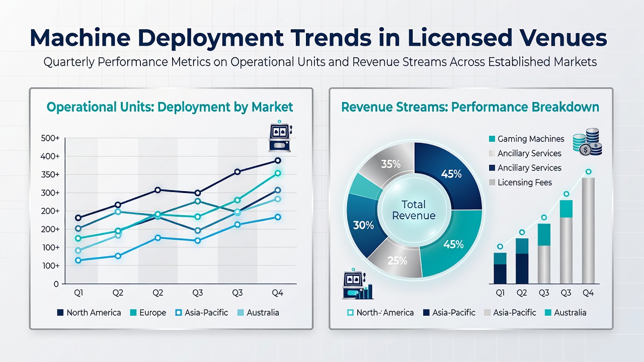
Task: Click the '35%' label on the donut chart
Action: tap(390, 164)
